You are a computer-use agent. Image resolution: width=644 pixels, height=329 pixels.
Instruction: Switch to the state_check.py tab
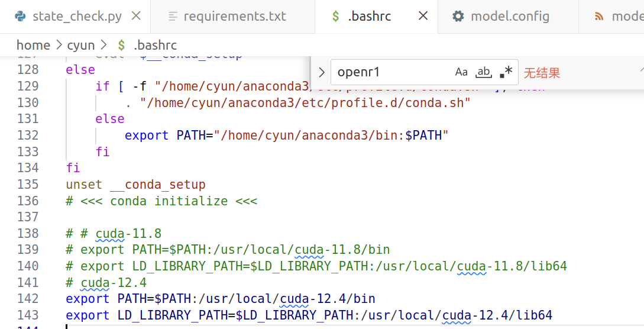pos(75,17)
